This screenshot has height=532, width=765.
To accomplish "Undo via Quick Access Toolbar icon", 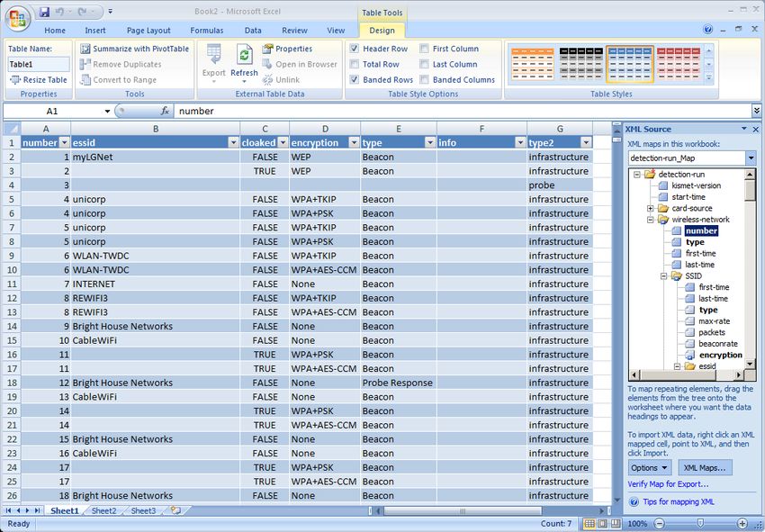I will click(59, 11).
